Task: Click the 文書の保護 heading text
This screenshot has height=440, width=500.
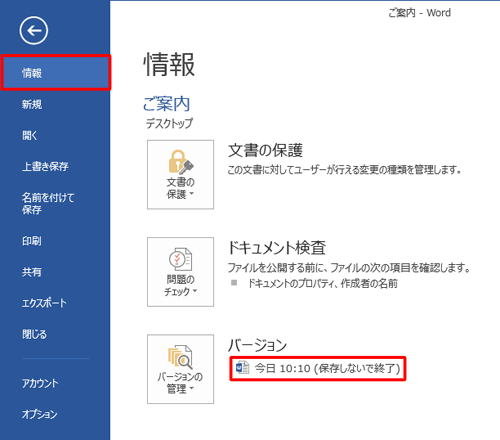Action: [x=265, y=150]
